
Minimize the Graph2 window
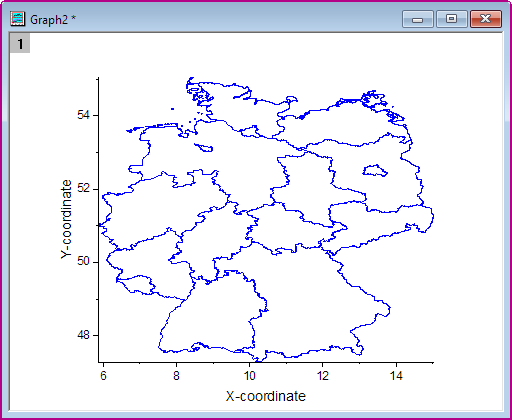point(418,19)
